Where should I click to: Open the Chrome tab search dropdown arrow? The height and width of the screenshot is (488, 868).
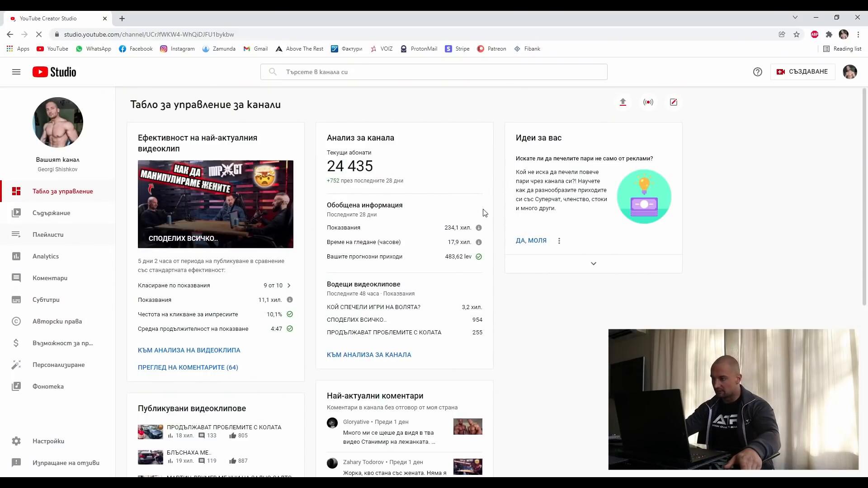tap(795, 17)
